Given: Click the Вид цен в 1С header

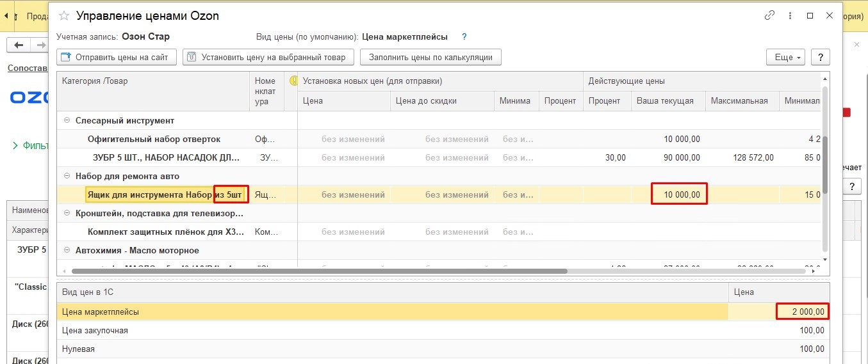Looking at the screenshot, I should tap(393, 292).
